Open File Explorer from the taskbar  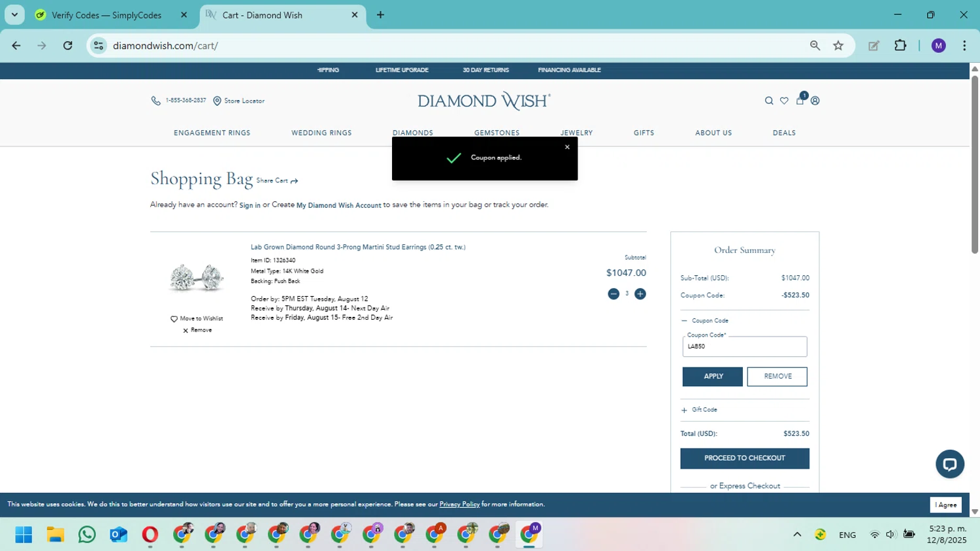(55, 535)
